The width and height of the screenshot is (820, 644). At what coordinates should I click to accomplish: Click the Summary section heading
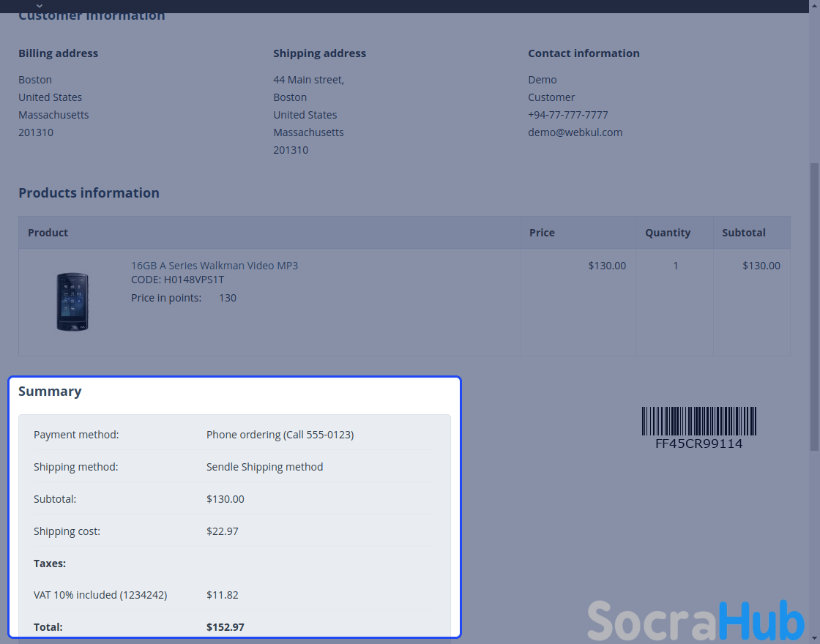[x=50, y=392]
